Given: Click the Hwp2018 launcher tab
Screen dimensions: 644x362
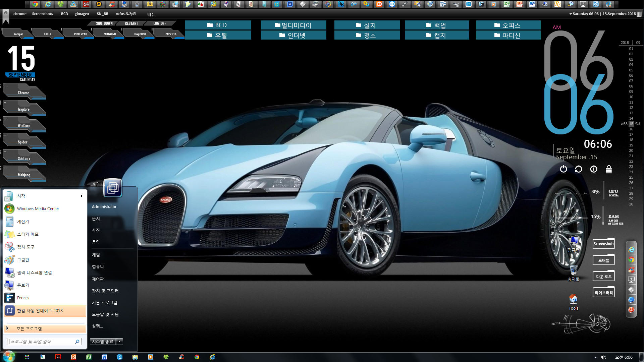Looking at the screenshot, I should [140, 34].
